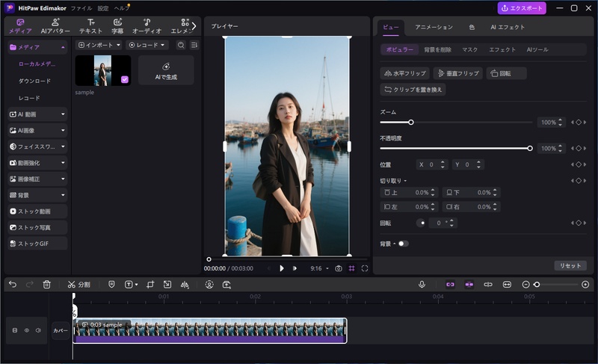Screen dimensions: 598x364
Task: Click the fullscreen icon in player
Action: tap(365, 268)
